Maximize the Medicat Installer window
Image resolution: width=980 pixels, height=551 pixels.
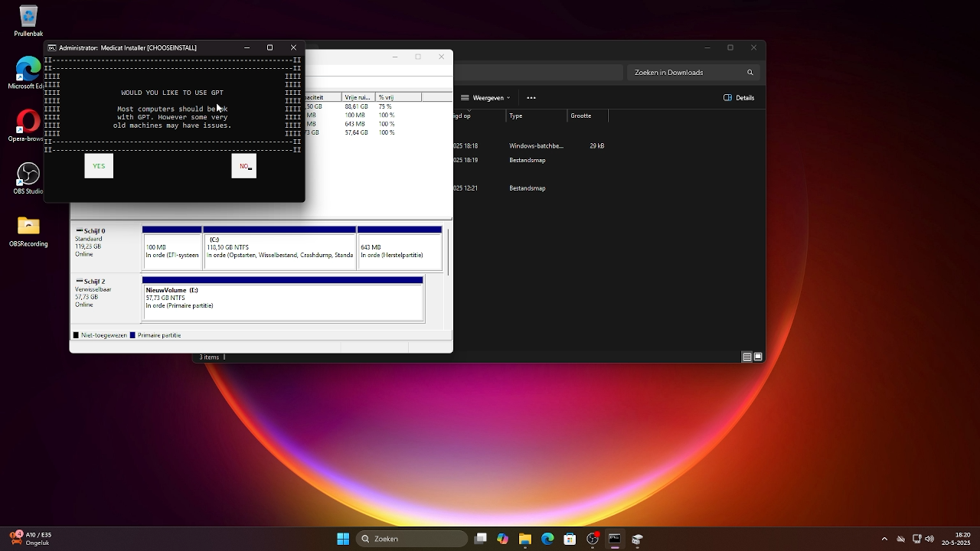pyautogui.click(x=269, y=47)
